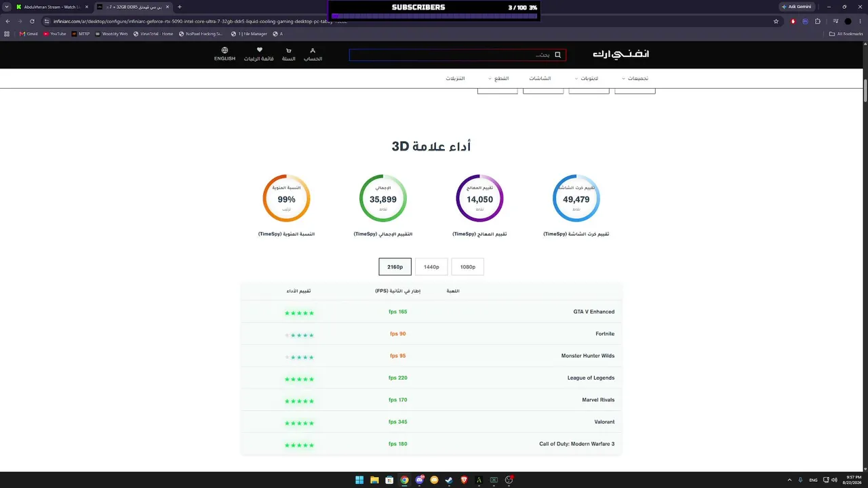Click the 49,479 graphics score gauge
868x488 pixels.
576,199
